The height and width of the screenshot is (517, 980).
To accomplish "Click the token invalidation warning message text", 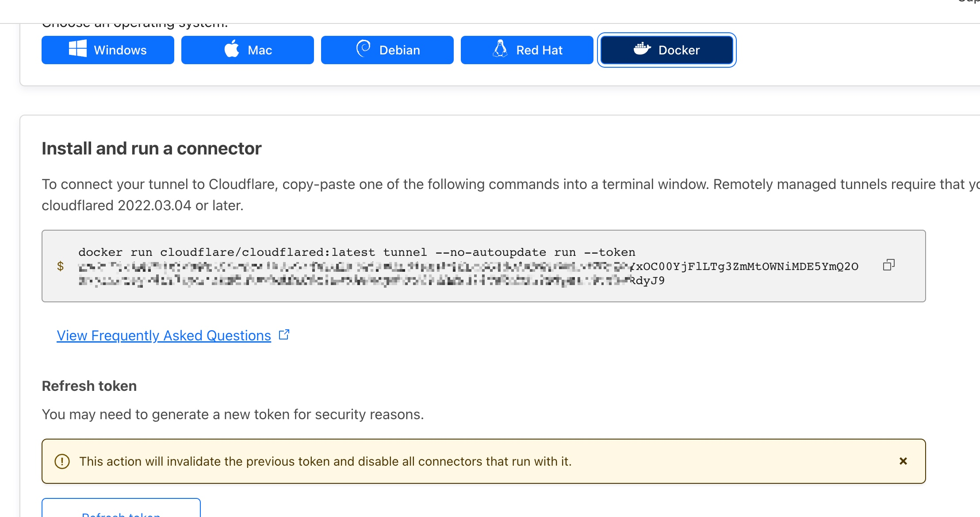I will point(325,461).
